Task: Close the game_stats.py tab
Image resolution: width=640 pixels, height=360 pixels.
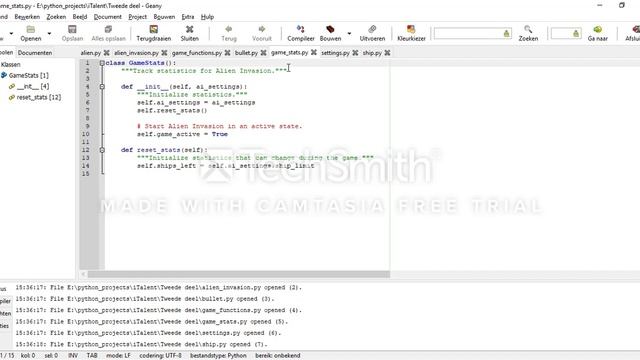Action: click(x=313, y=52)
